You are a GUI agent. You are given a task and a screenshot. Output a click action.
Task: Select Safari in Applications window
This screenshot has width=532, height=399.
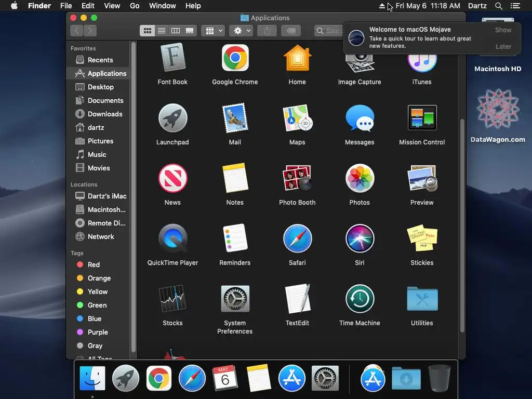tap(297, 238)
